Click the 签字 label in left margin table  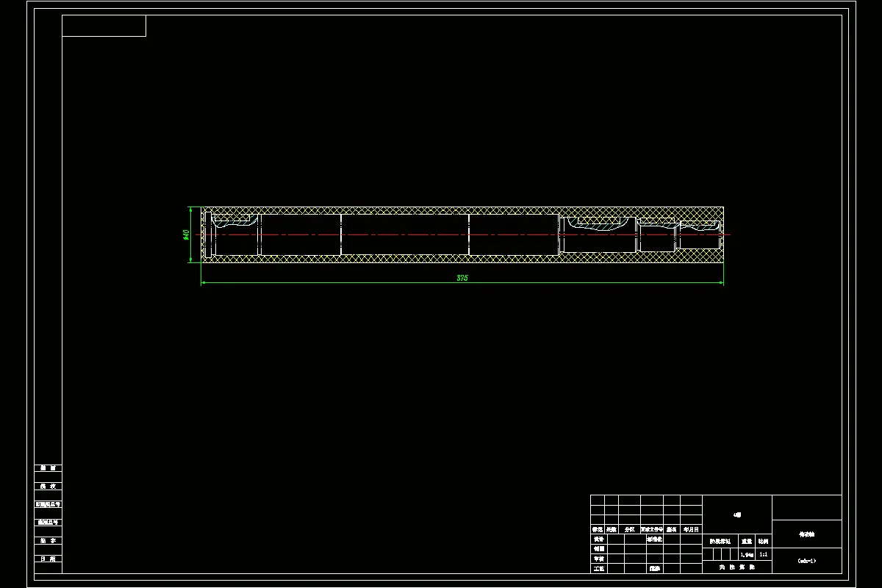click(x=48, y=540)
